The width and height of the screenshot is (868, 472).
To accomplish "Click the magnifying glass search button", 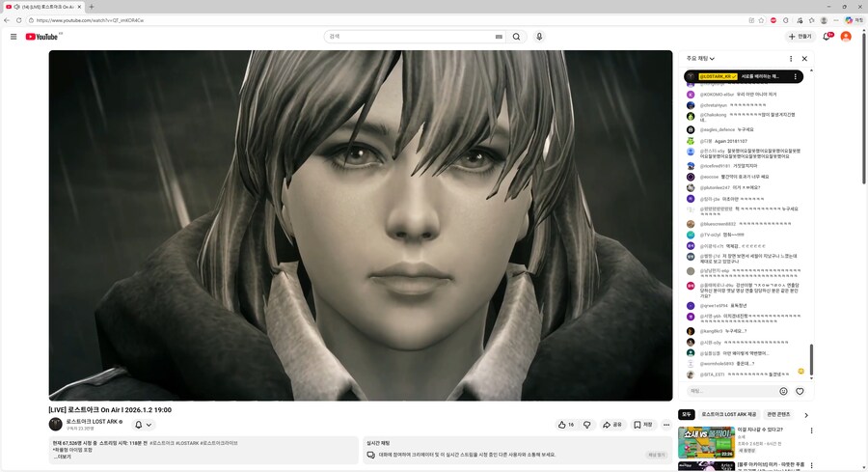I will coord(516,37).
